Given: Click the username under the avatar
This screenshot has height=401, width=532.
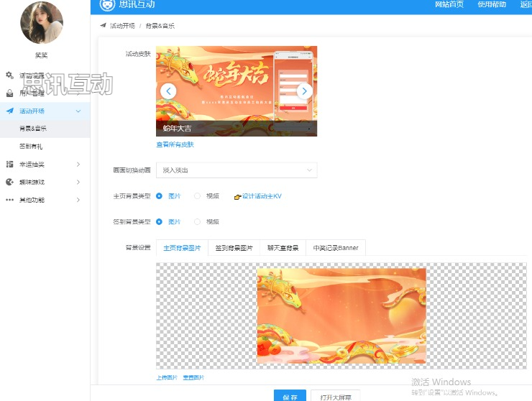Looking at the screenshot, I should 42,55.
